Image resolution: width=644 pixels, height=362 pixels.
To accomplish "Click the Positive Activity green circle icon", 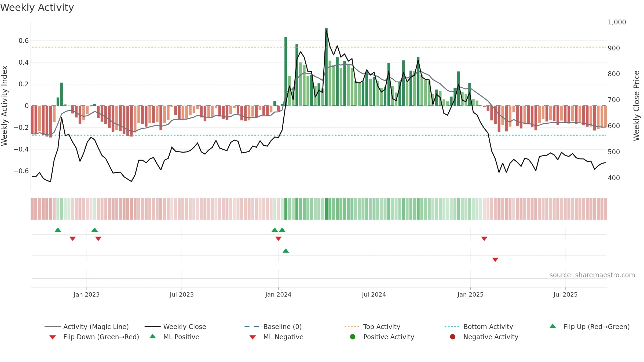I will coord(353,337).
